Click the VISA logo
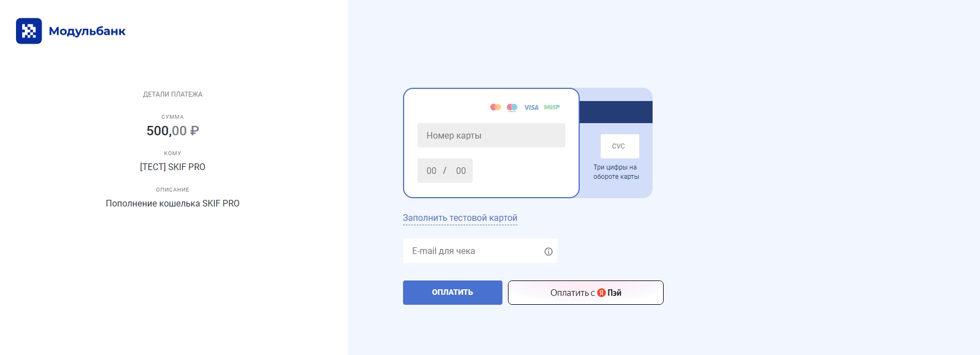Image resolution: width=980 pixels, height=355 pixels. pyautogui.click(x=531, y=108)
